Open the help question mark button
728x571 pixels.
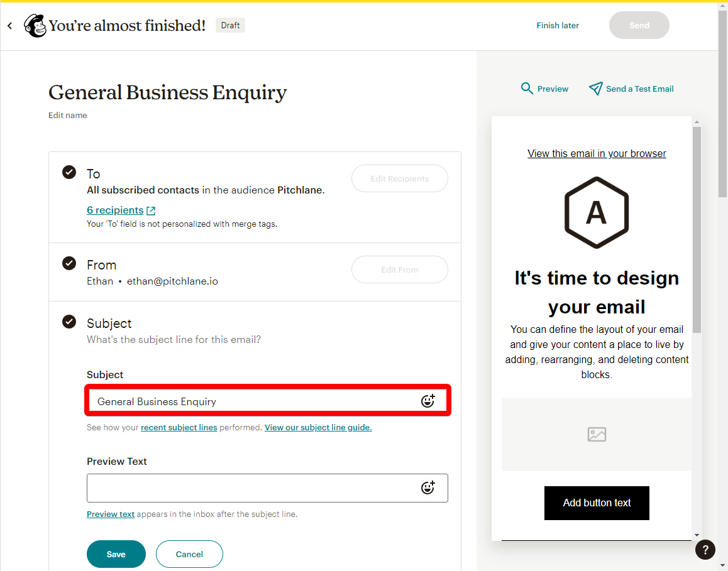coord(705,550)
